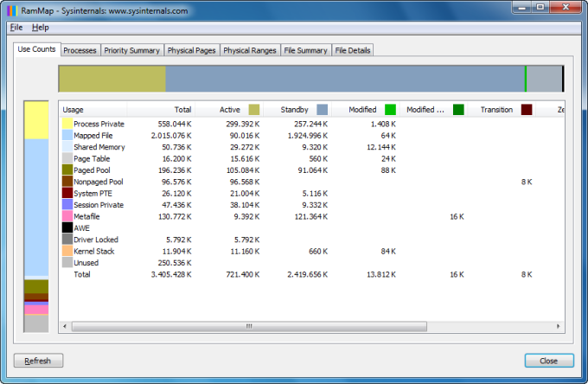Viewport: 588px width, 384px height.
Task: Select the Kernel Stack row label
Action: coord(94,251)
